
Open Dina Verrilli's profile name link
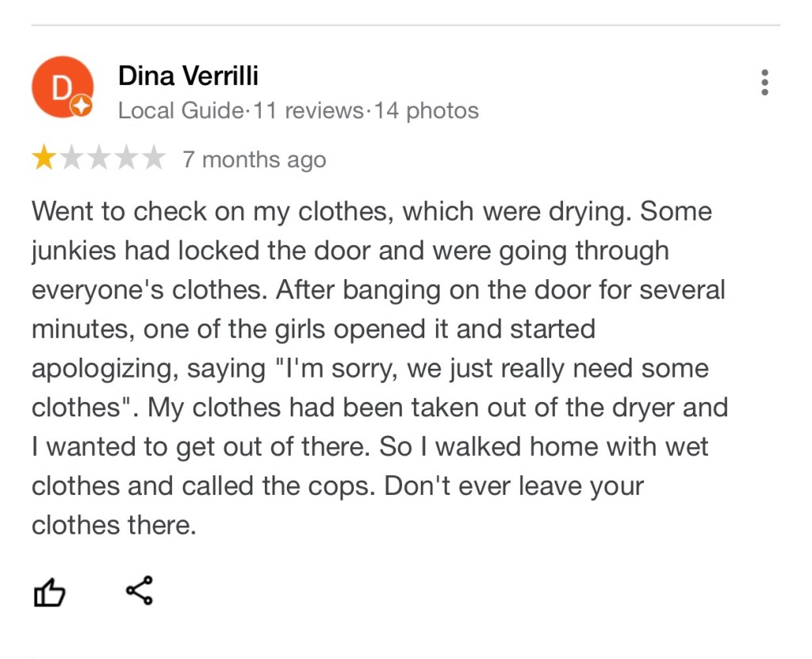(188, 76)
